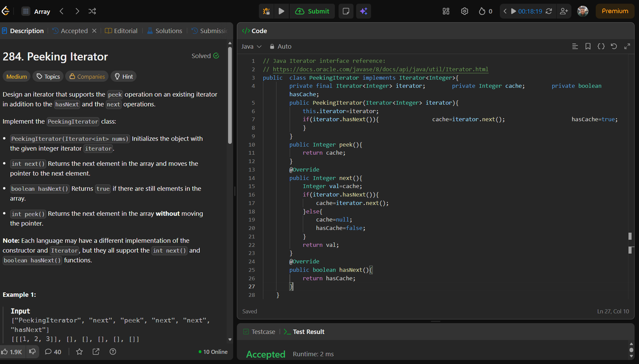Go to next problem arrow

pos(77,11)
